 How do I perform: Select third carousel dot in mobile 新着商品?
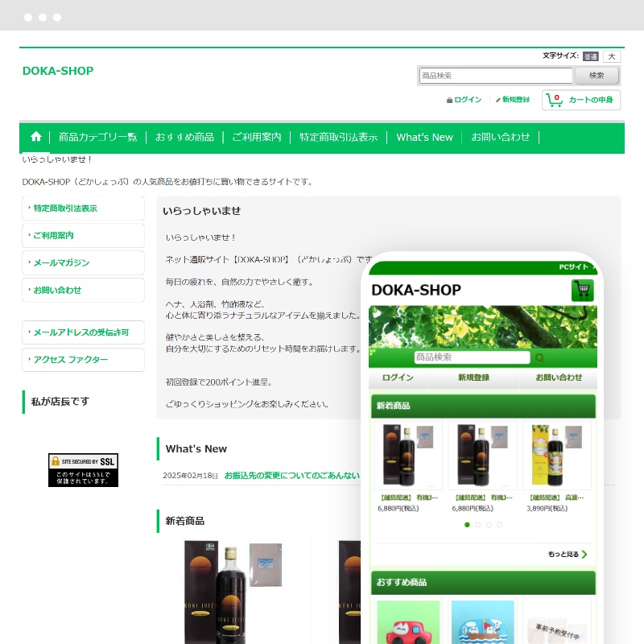489,525
